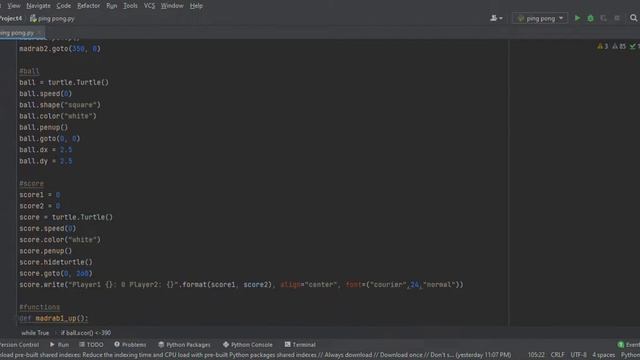The width and height of the screenshot is (640, 360).
Task: Click the ball.dx = 2.5 line
Action: tap(46, 150)
